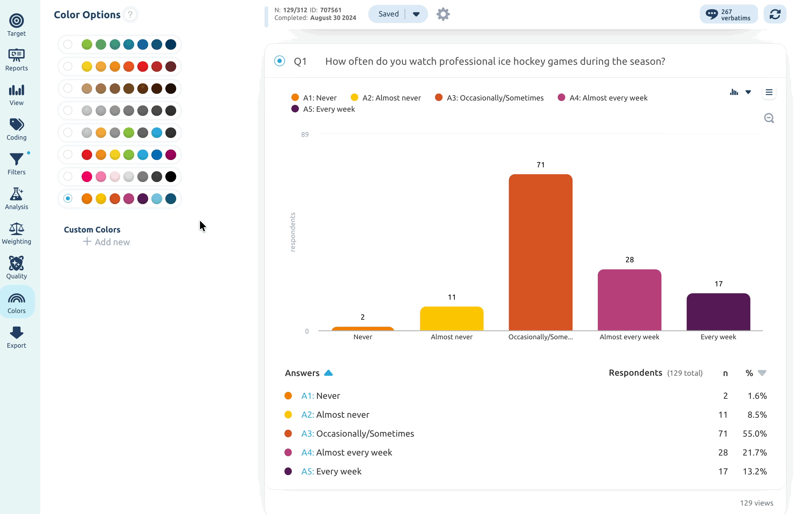Open the chart type dropdown arrow
The height and width of the screenshot is (514, 812).
pyautogui.click(x=748, y=92)
